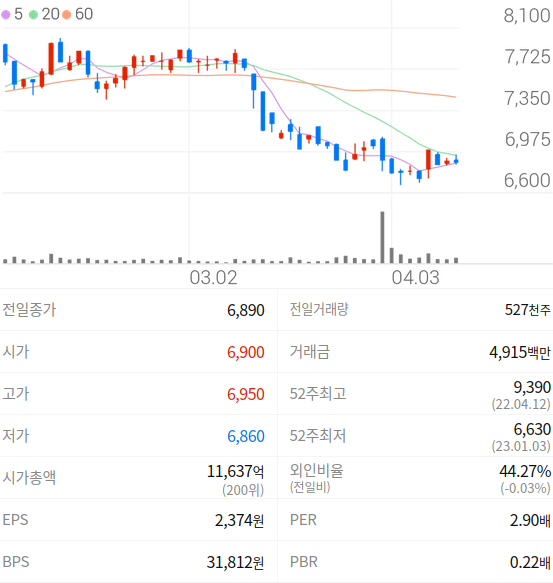Image resolution: width=553 pixels, height=583 pixels.
Task: Click the 거래금 label
Action: click(x=309, y=351)
